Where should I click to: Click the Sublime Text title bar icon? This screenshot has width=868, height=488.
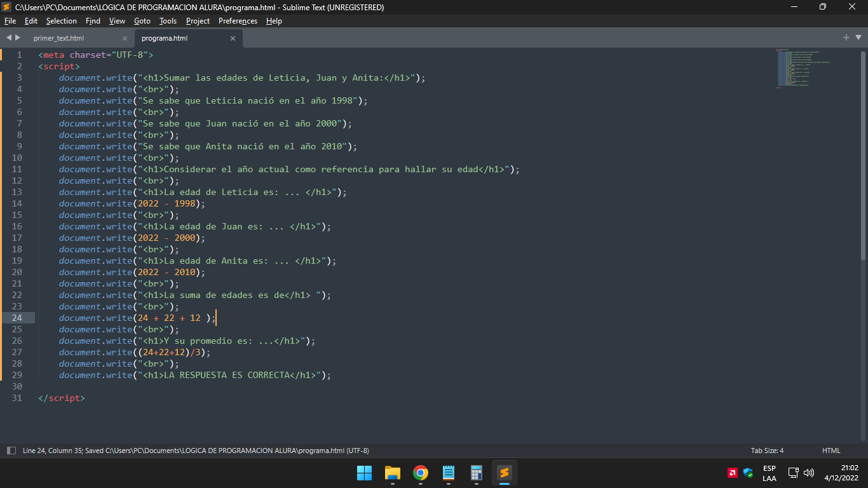click(x=7, y=7)
